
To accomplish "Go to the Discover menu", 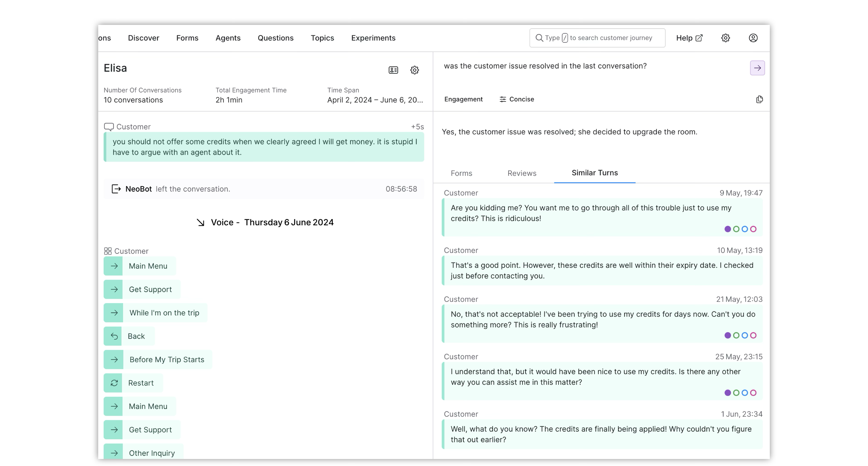I will pyautogui.click(x=143, y=38).
